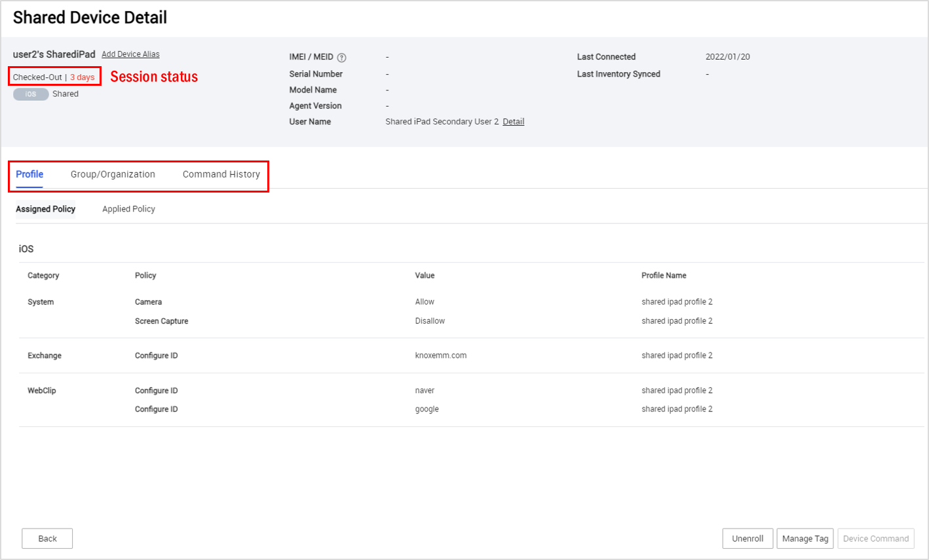The height and width of the screenshot is (560, 929).
Task: Click the shared ipad profile 2 name
Action: pos(676,302)
